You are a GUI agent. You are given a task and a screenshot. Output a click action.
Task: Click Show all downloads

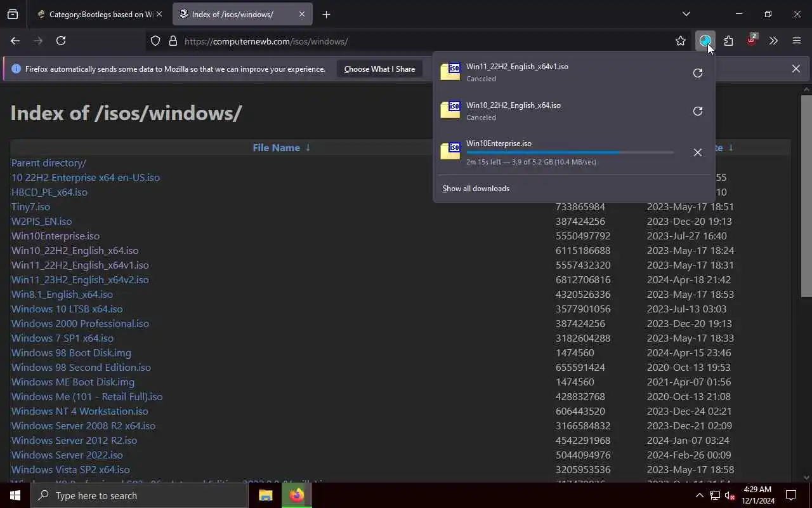(476, 189)
